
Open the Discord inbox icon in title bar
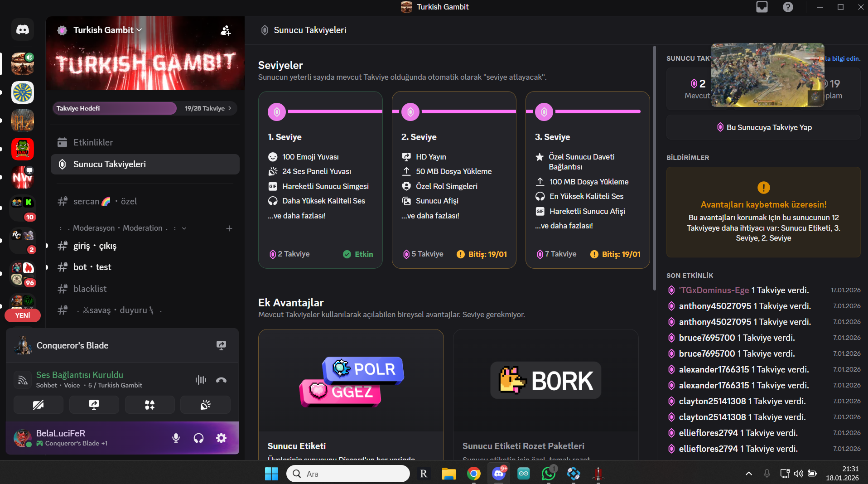point(762,7)
